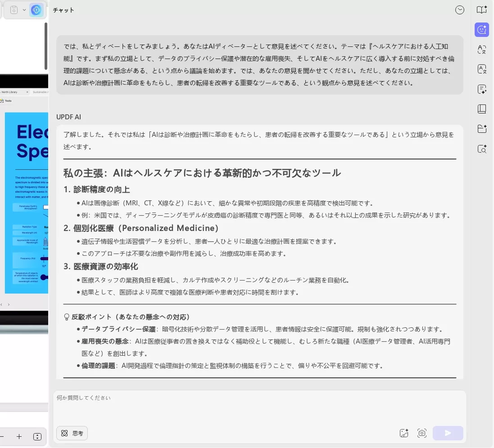The image size is (494, 448).
Task: Expand the dropdown chevron beside the save icon
Action: 24,10
